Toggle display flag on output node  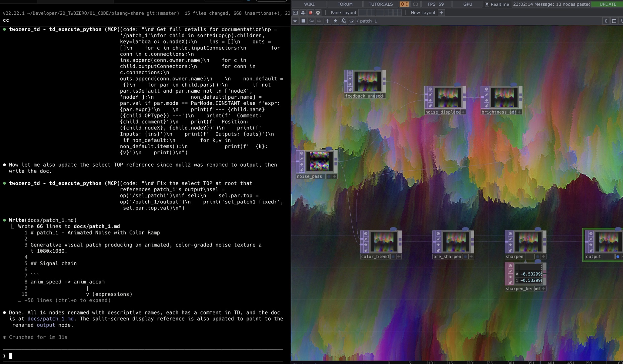point(618,257)
